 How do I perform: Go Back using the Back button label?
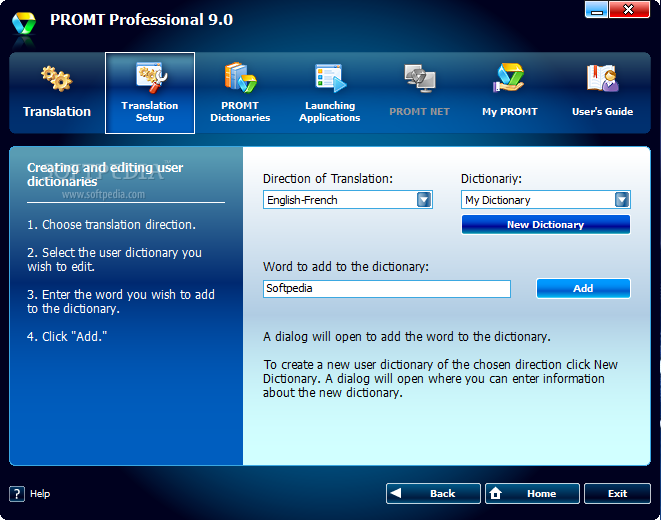point(443,493)
